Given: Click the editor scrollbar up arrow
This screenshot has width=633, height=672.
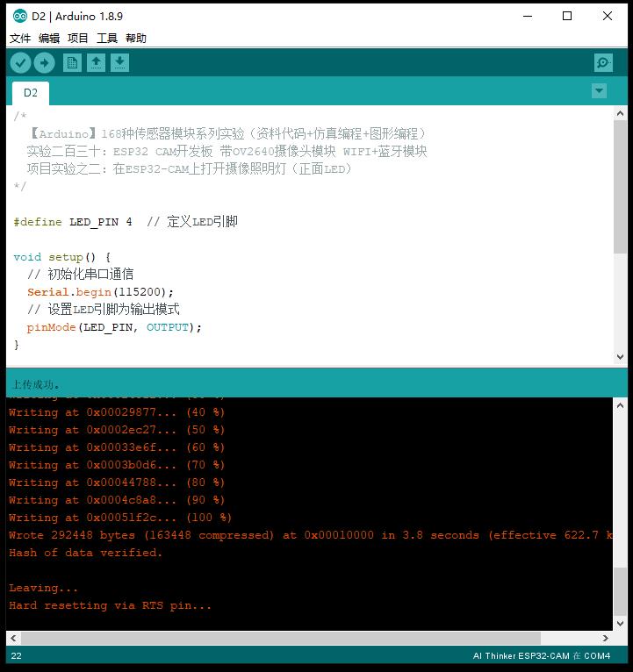Looking at the screenshot, I should coord(620,113).
